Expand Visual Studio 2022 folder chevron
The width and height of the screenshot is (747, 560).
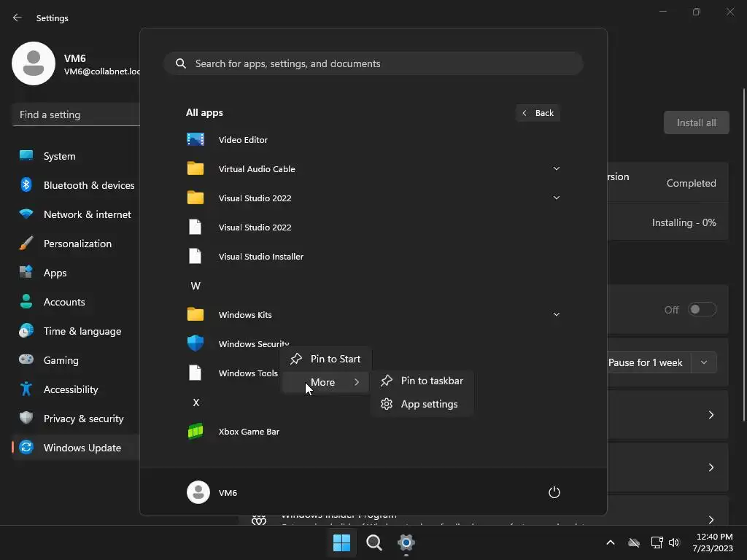coord(556,198)
